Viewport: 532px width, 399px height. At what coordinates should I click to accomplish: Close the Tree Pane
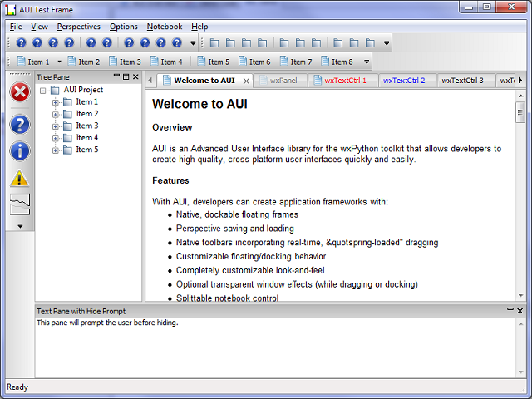[135, 77]
